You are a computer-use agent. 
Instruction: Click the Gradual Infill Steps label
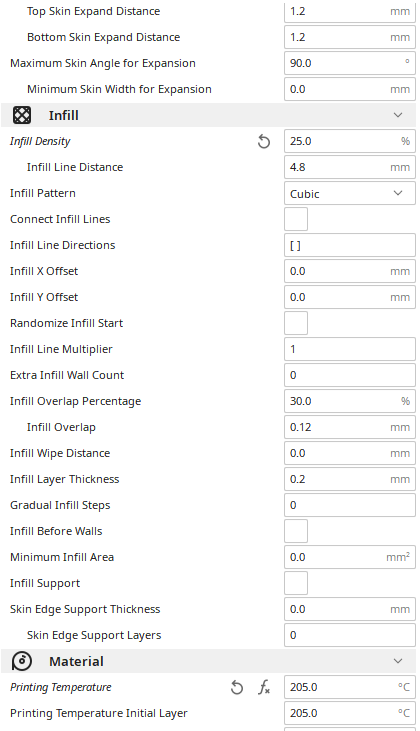click(x=60, y=505)
